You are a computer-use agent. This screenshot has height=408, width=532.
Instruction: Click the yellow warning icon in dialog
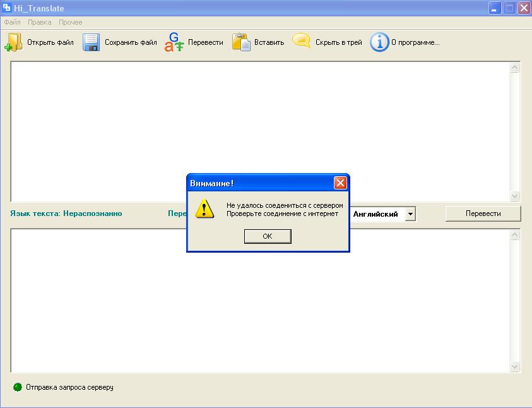pos(204,209)
